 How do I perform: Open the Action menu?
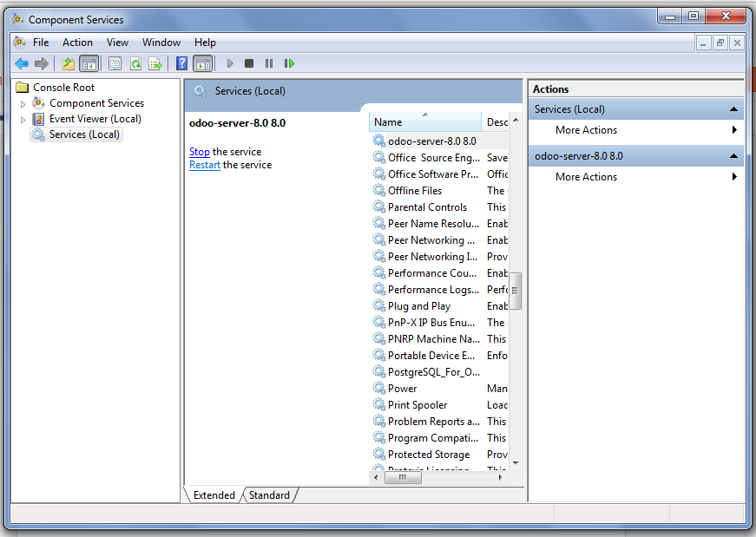click(x=77, y=43)
